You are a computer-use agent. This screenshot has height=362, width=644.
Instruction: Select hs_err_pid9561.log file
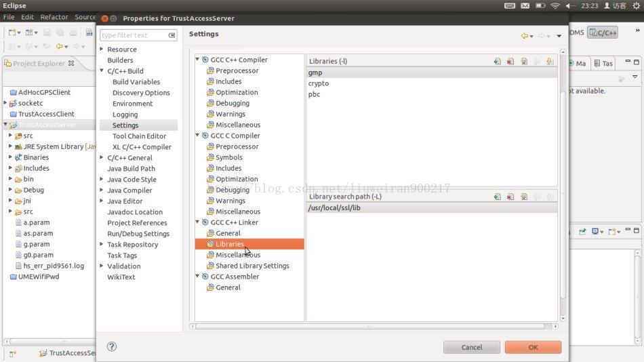(x=49, y=266)
